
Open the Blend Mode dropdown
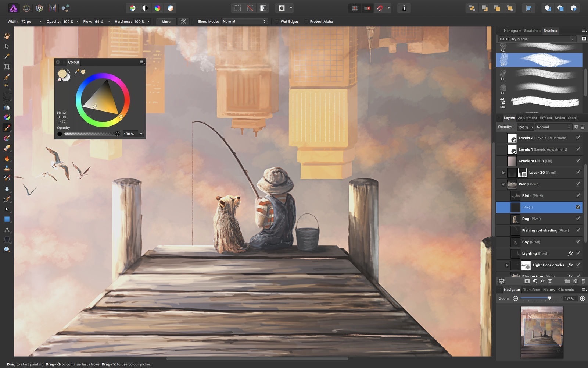click(x=244, y=22)
